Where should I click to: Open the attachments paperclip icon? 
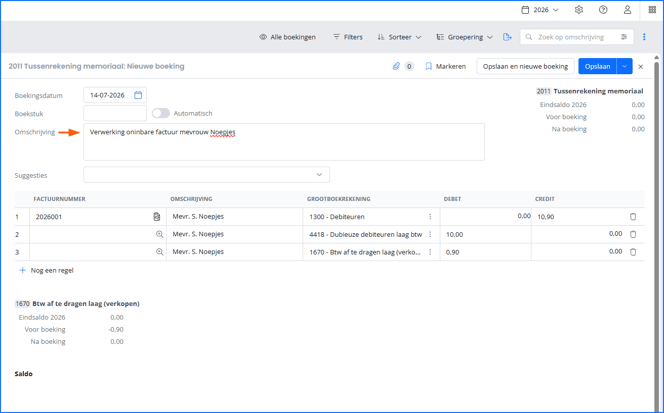point(396,66)
